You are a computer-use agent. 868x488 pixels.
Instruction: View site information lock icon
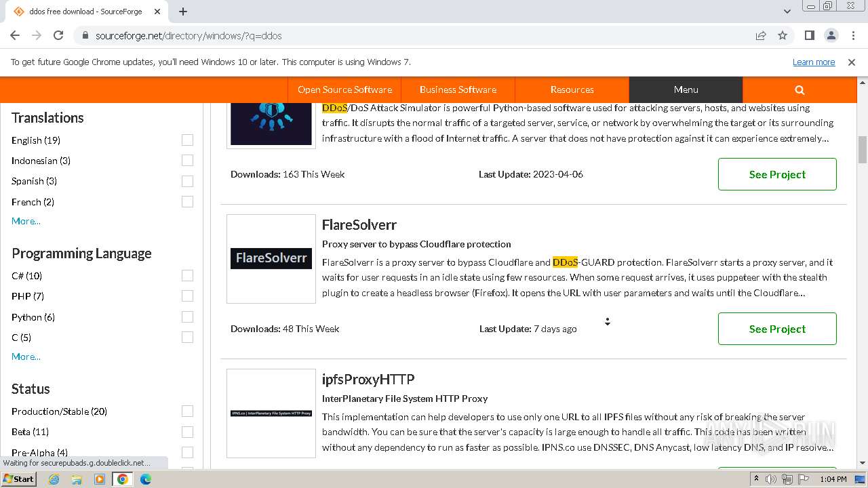(85, 35)
